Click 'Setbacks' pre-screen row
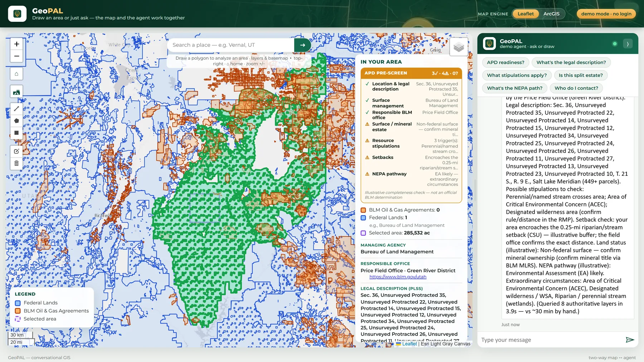 (411, 163)
